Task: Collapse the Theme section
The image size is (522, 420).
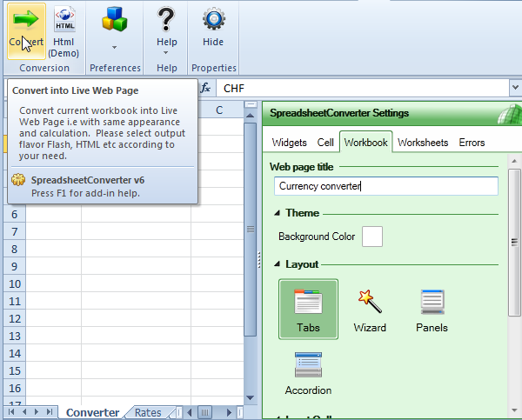Action: pos(277,213)
